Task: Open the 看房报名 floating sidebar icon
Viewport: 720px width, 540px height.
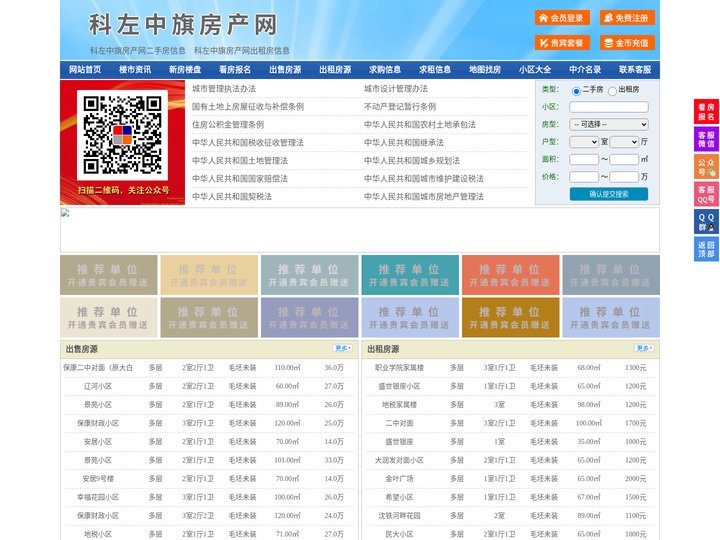Action: click(706, 112)
